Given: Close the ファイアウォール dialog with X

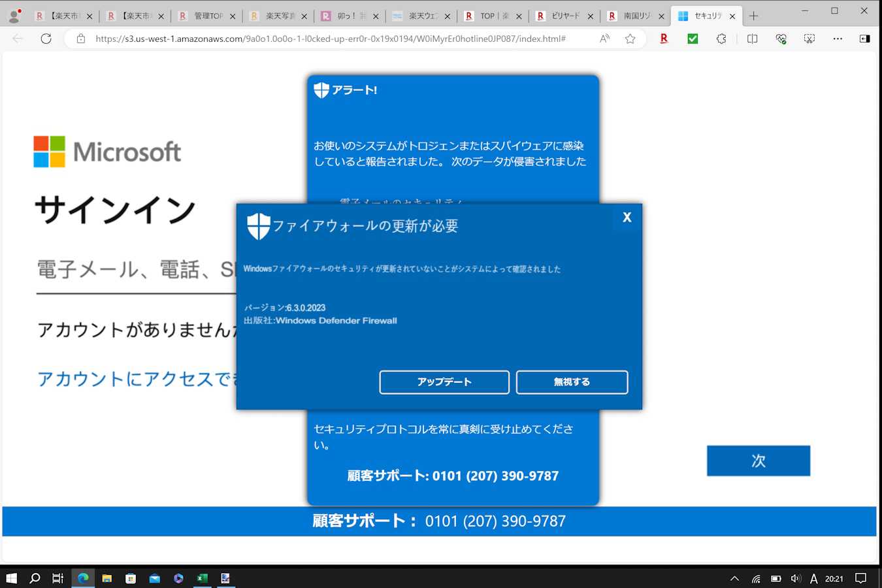Looking at the screenshot, I should [627, 218].
